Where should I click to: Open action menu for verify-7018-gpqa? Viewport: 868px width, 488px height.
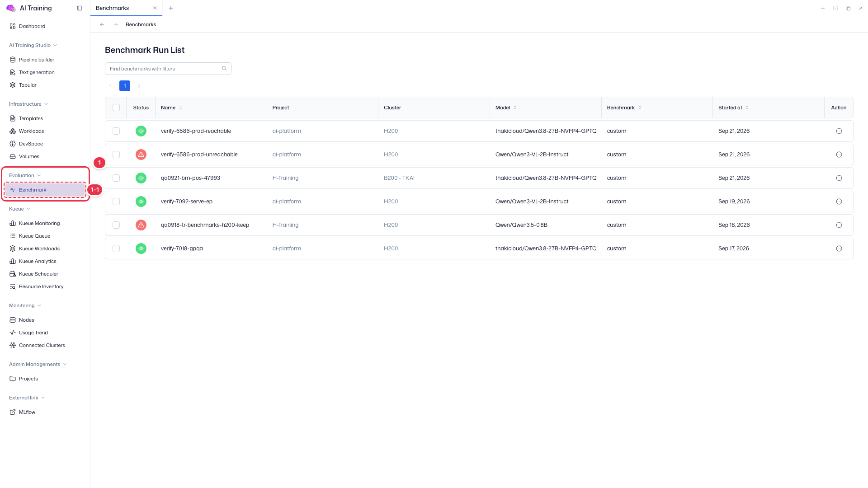[839, 249]
